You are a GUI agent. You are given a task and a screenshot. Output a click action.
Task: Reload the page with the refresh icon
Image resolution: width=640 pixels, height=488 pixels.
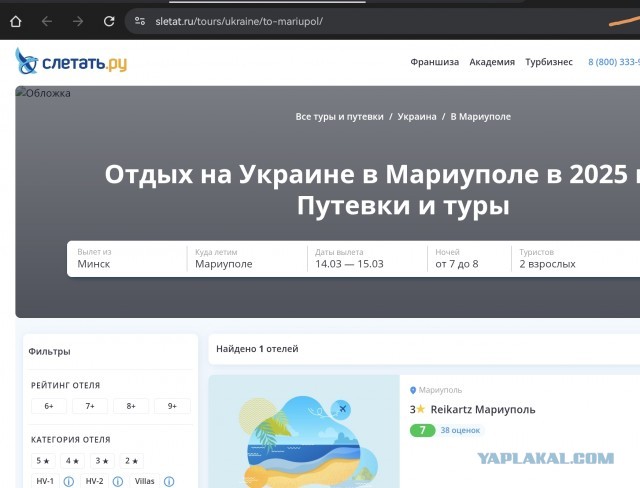point(109,21)
